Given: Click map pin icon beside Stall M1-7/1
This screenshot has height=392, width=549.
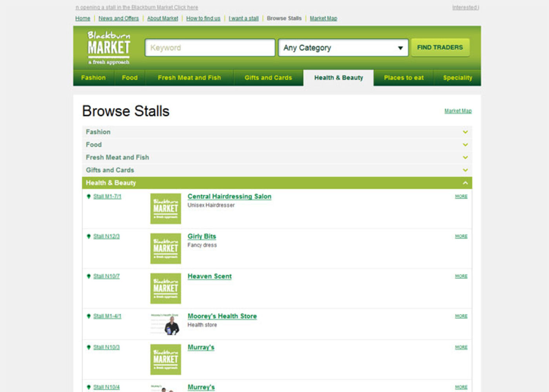Looking at the screenshot, I should point(89,196).
